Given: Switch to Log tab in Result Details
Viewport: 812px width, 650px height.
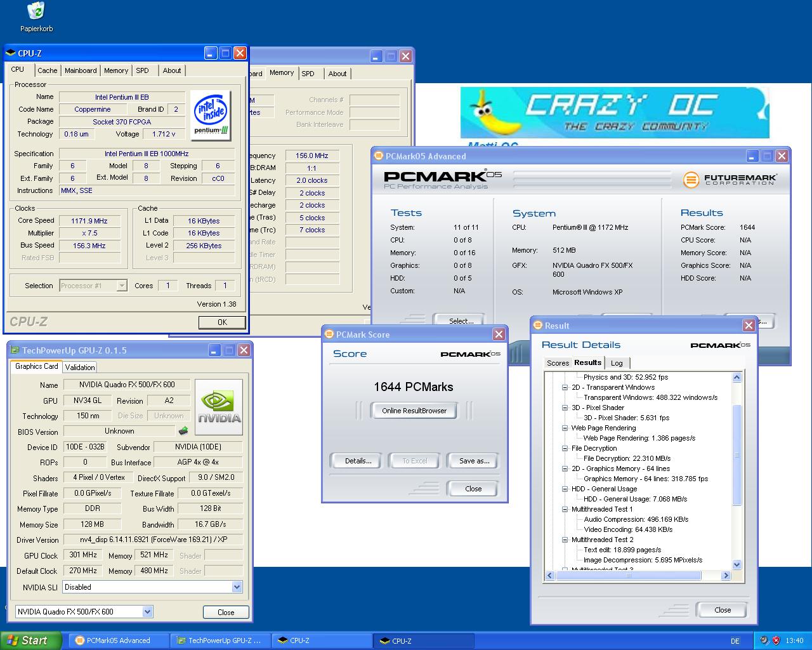Looking at the screenshot, I should click(617, 363).
